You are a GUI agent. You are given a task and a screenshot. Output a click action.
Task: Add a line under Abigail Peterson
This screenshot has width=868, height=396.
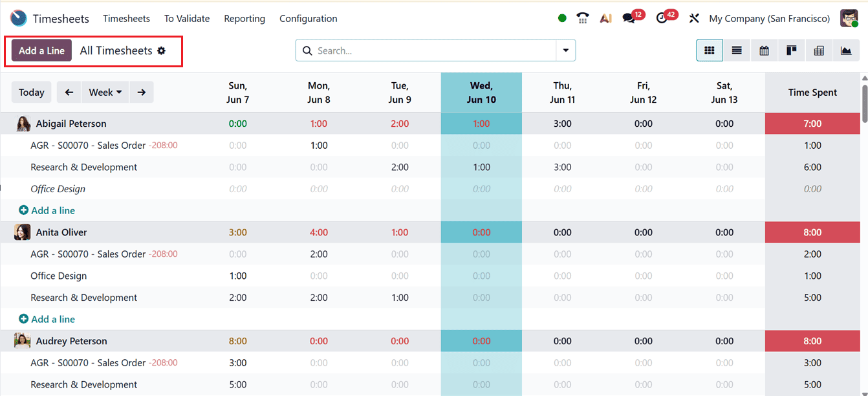pyautogui.click(x=47, y=210)
